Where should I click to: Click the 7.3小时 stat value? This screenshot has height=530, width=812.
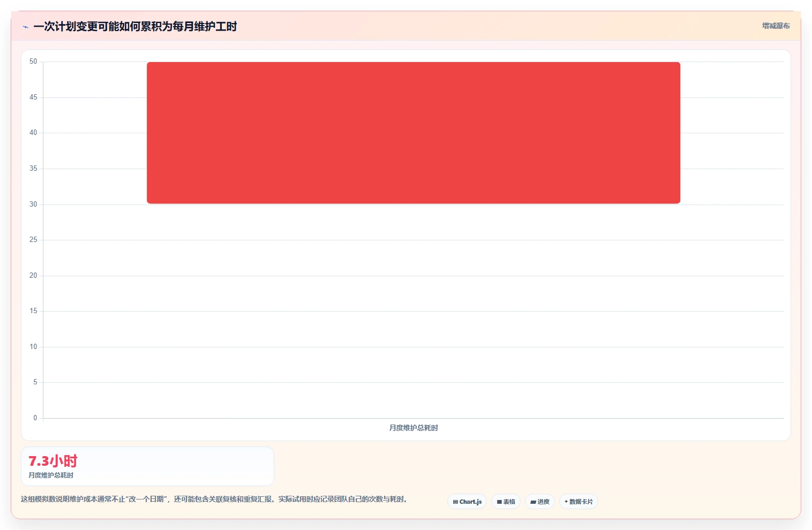(x=53, y=461)
